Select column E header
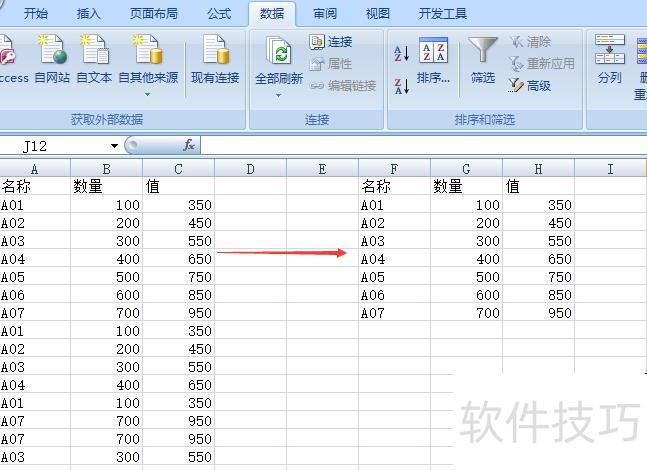This screenshot has height=470, width=647. pyautogui.click(x=322, y=169)
